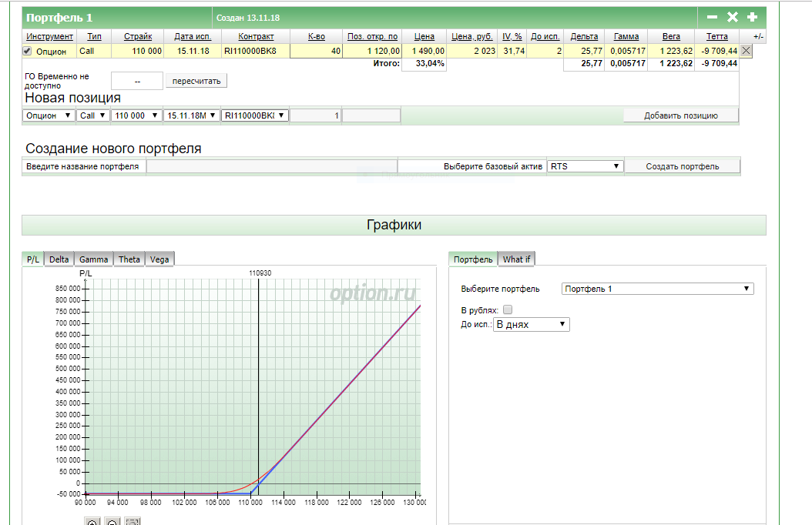Enable the "В рублях" checkbox
The width and height of the screenshot is (812, 525).
(x=507, y=309)
